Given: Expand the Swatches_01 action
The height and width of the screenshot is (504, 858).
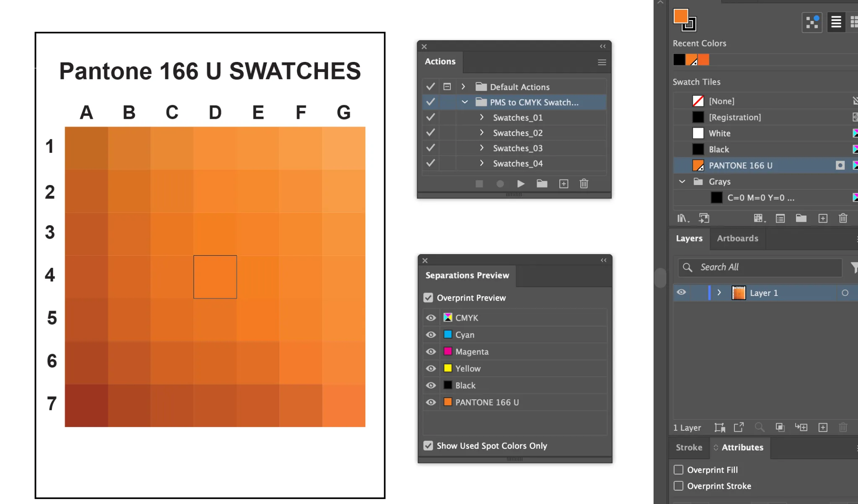Looking at the screenshot, I should 482,117.
